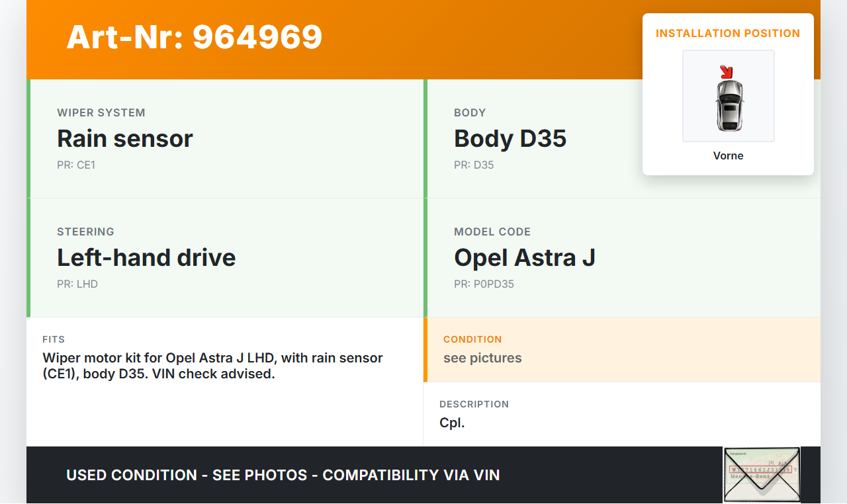Click the PR: P0PD35 code
The image size is (847, 504).
click(x=484, y=284)
